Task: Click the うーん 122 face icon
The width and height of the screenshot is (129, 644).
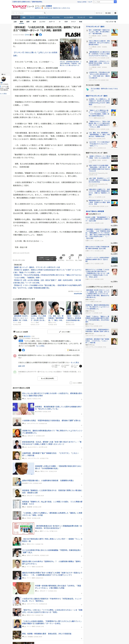Action: [x=72, y=366]
